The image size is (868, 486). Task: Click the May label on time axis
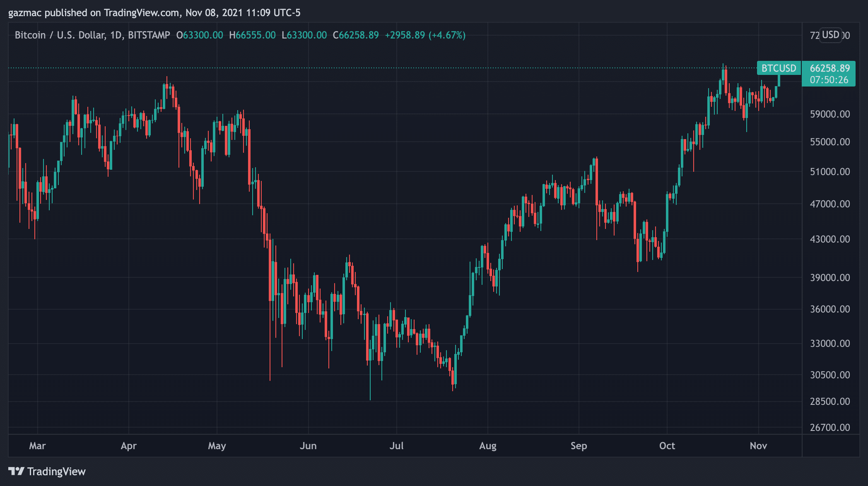point(217,446)
